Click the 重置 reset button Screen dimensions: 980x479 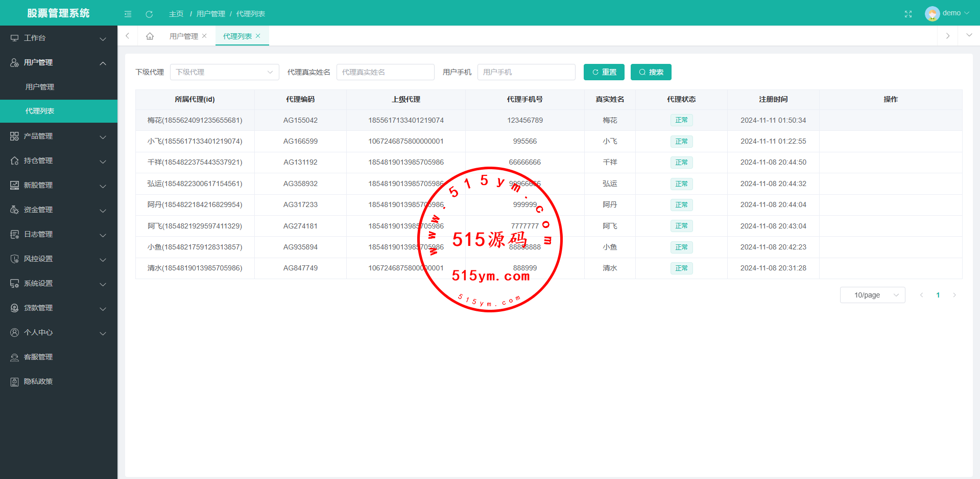pos(604,72)
